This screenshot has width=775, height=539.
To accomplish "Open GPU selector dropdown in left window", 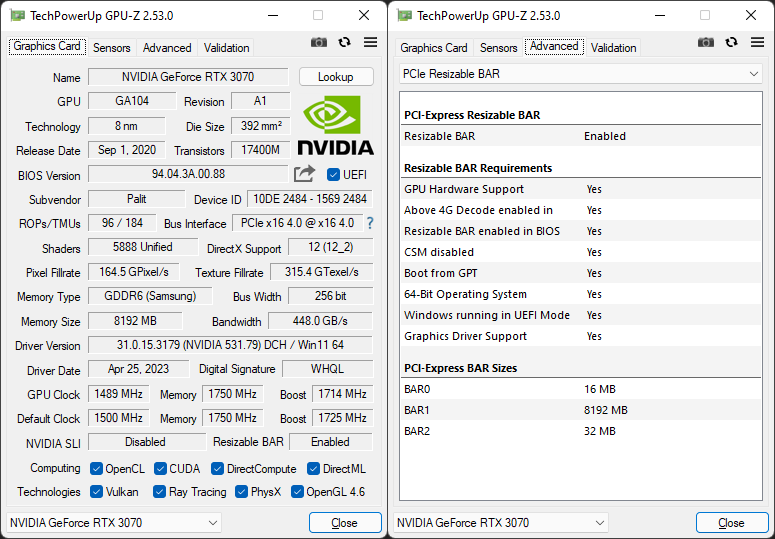I will click(114, 523).
